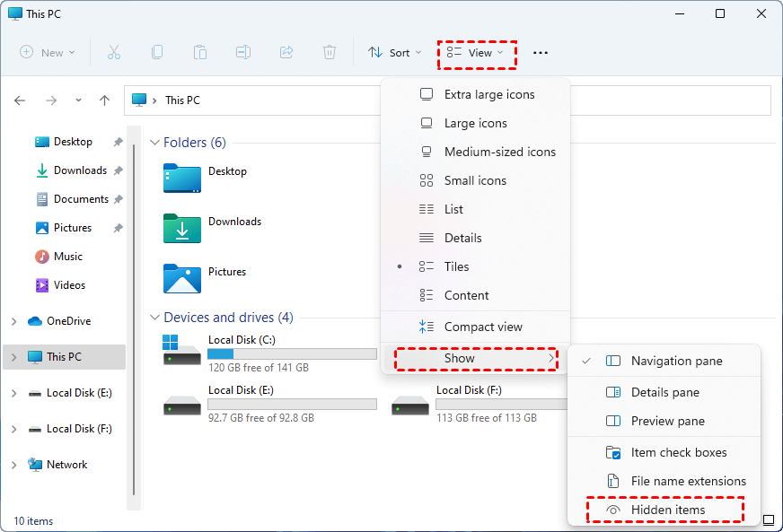
Task: Select Local Disk (F:) drive icon in content pane
Action: coord(410,406)
